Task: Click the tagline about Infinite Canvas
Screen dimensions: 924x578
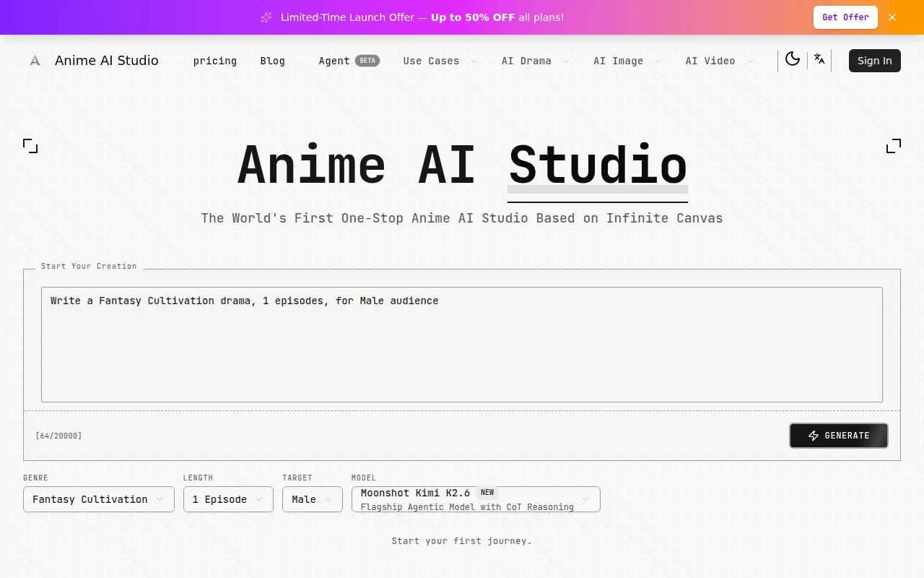Action: click(462, 218)
